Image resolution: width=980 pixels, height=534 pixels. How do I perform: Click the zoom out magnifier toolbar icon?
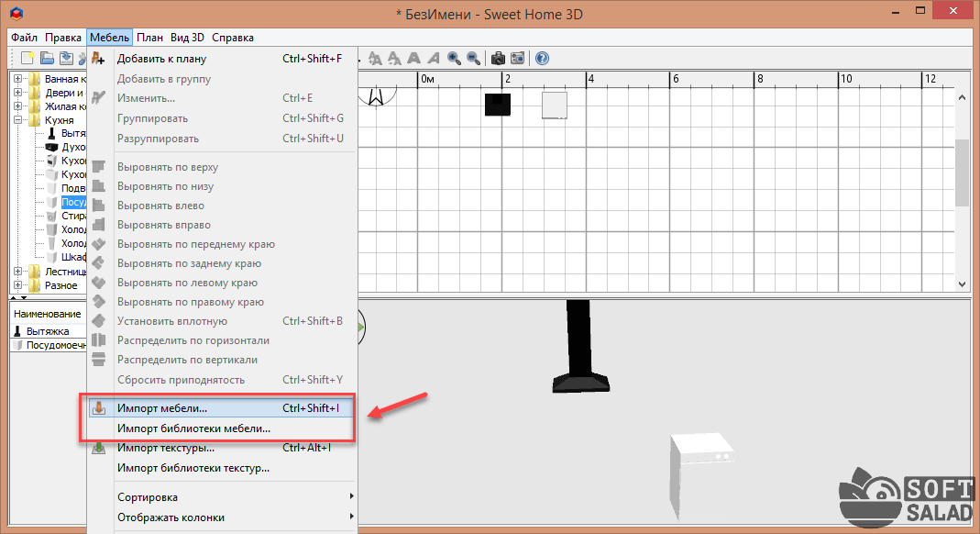(473, 59)
